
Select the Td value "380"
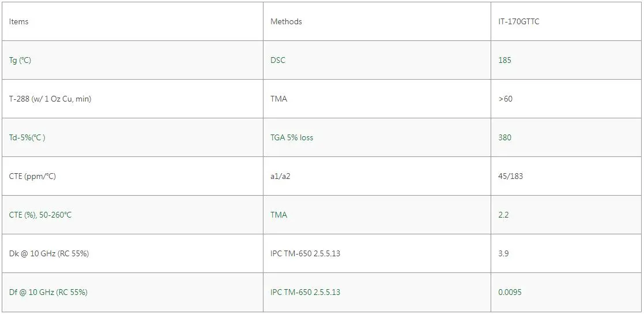click(504, 137)
